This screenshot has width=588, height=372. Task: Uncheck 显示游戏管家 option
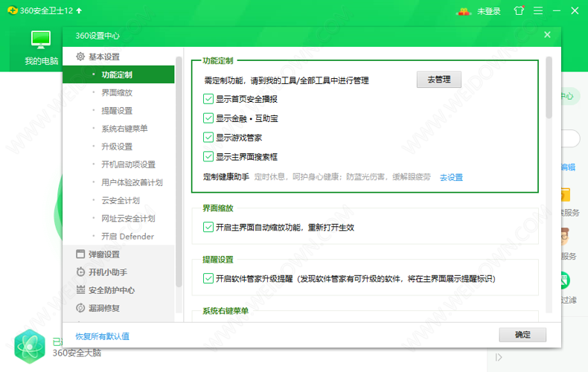pyautogui.click(x=208, y=137)
